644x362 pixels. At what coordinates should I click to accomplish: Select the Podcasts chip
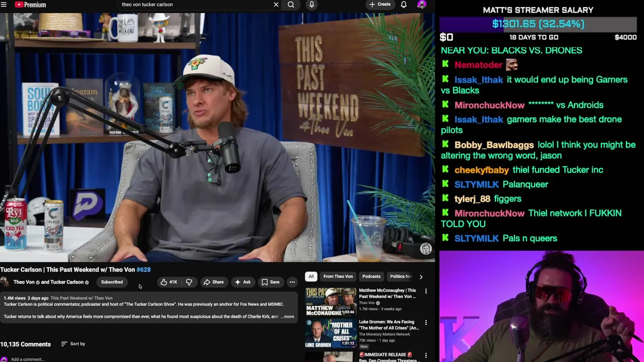point(371,277)
